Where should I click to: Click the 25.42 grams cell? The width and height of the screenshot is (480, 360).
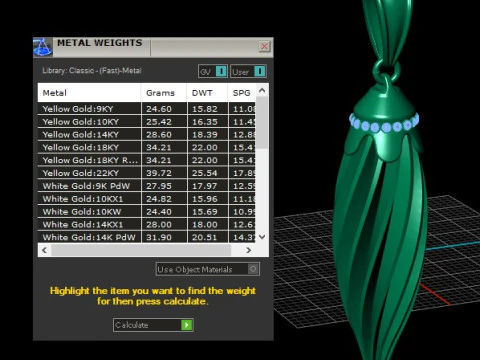pos(164,122)
